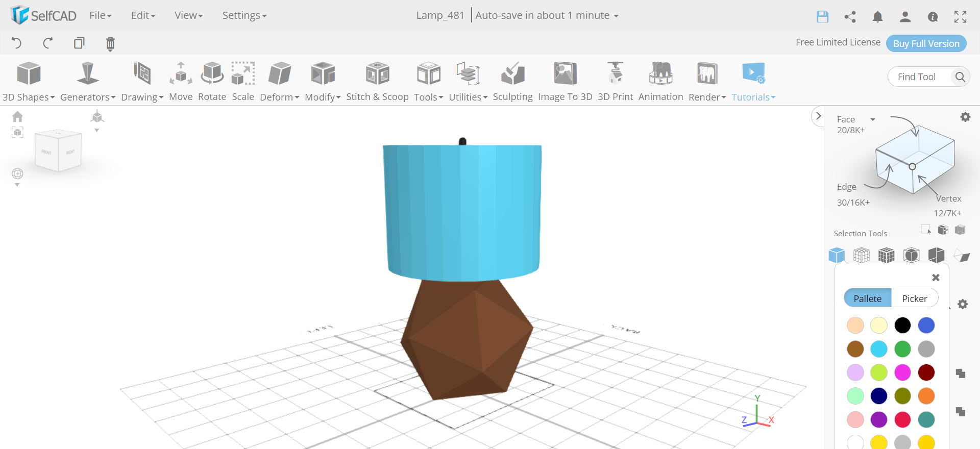Click the Redo arrow icon
This screenshot has width=980, height=449.
point(48,43)
